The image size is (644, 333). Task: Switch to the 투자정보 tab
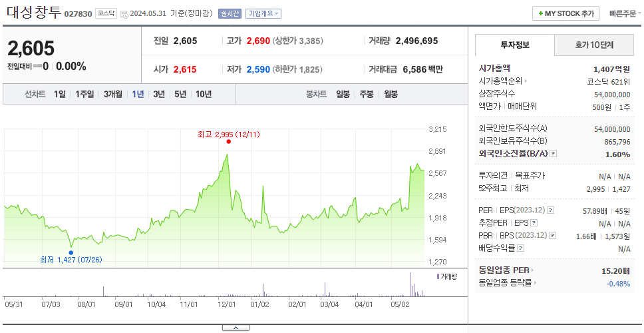coord(515,45)
